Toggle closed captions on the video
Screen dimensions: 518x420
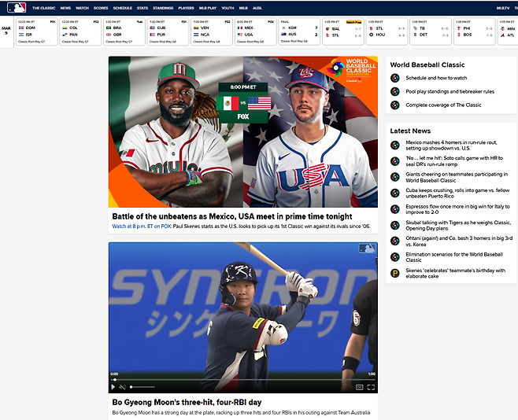point(359,387)
